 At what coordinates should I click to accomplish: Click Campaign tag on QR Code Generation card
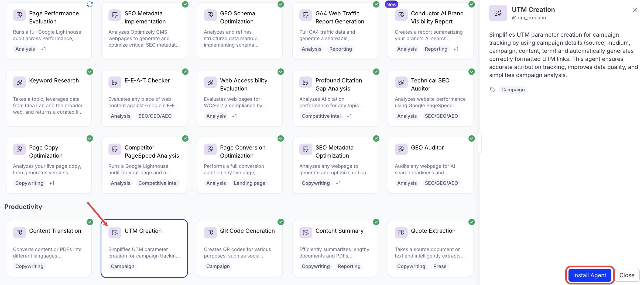tap(218, 266)
